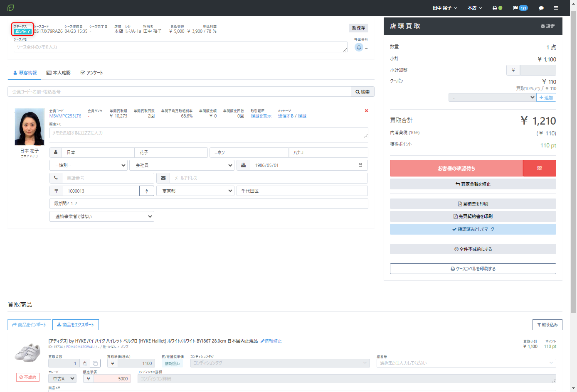Screen dimensions: 577x392
Task: Click the QR code button beside お客様の確認待ち
Action: click(x=539, y=168)
